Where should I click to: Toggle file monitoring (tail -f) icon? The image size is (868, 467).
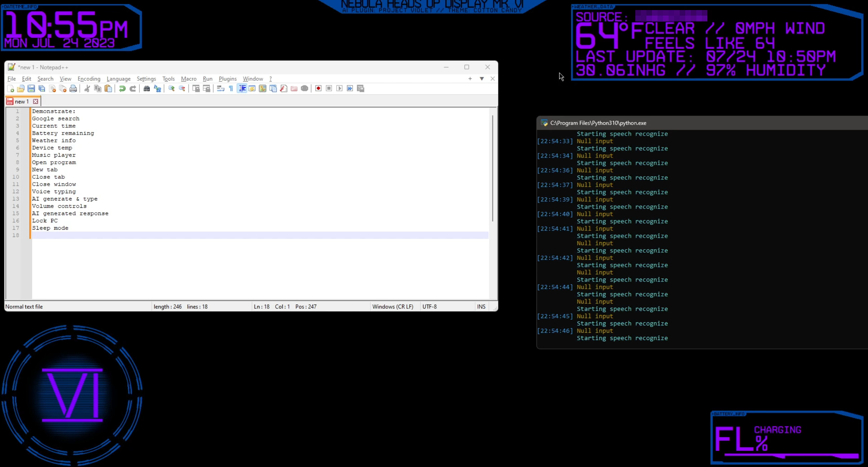304,88
